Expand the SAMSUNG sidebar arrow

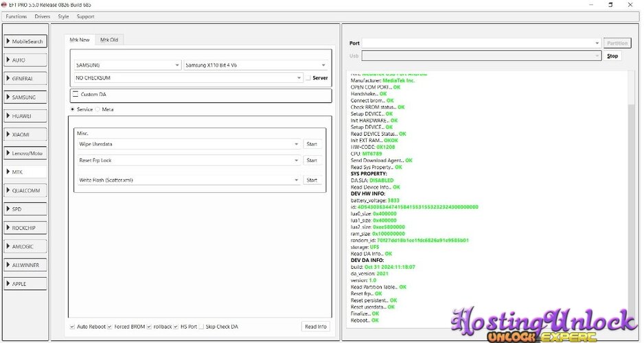8,97
